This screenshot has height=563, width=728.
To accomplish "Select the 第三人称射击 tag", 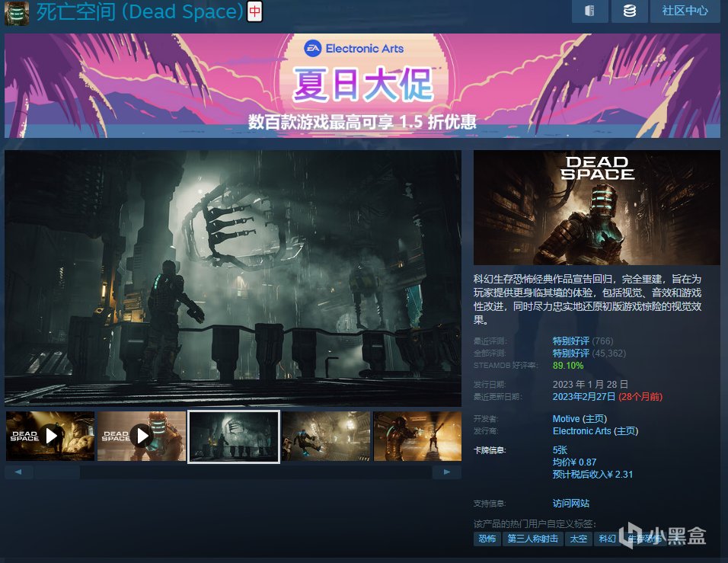I will pos(532,539).
